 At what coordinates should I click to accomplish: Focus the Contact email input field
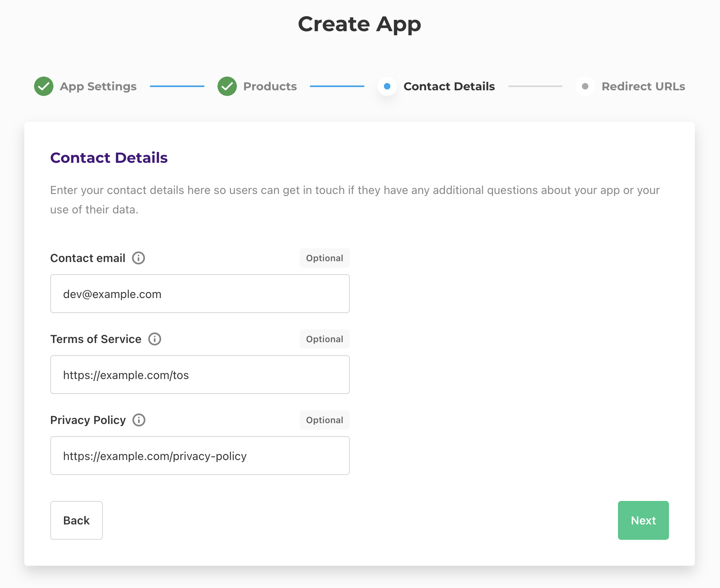pyautogui.click(x=200, y=294)
